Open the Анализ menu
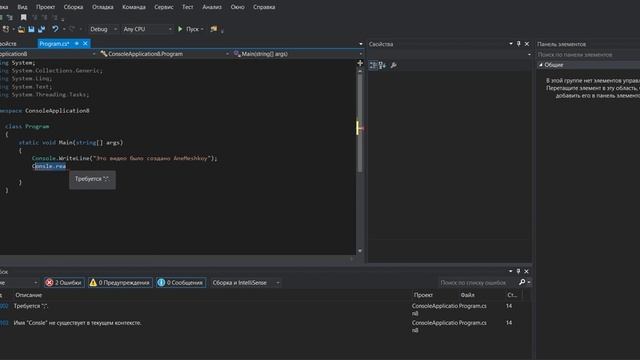This screenshot has height=360, width=640. pyautogui.click(x=212, y=7)
